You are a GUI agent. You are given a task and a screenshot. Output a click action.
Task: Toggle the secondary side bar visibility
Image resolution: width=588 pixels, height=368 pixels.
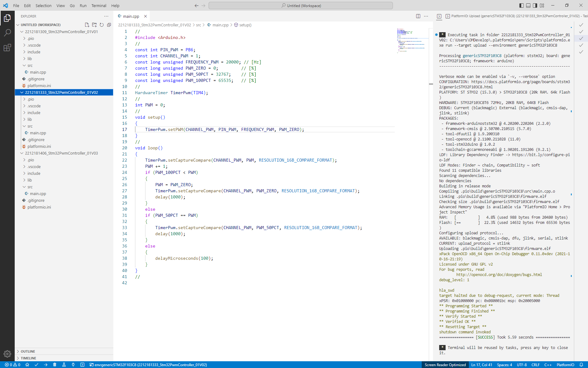535,6
